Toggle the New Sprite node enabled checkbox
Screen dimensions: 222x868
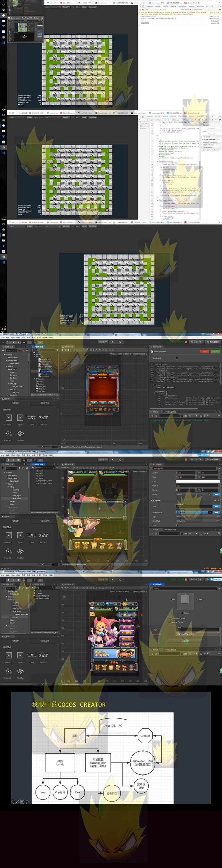pyautogui.click(x=152, y=468)
